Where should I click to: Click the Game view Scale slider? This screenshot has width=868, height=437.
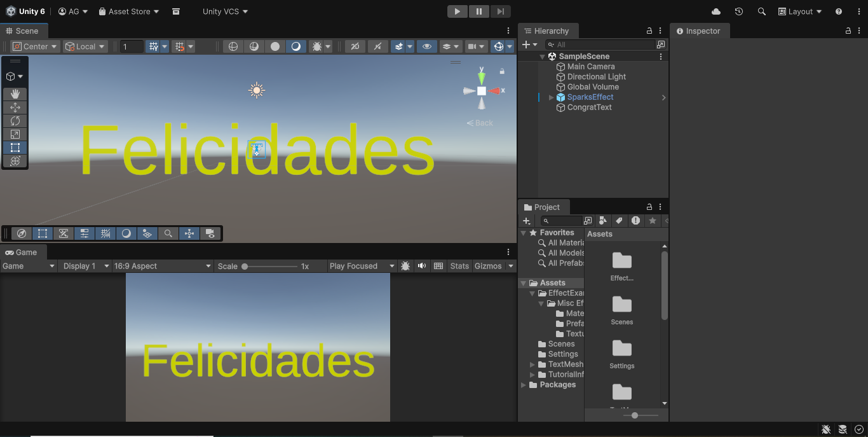point(271,267)
